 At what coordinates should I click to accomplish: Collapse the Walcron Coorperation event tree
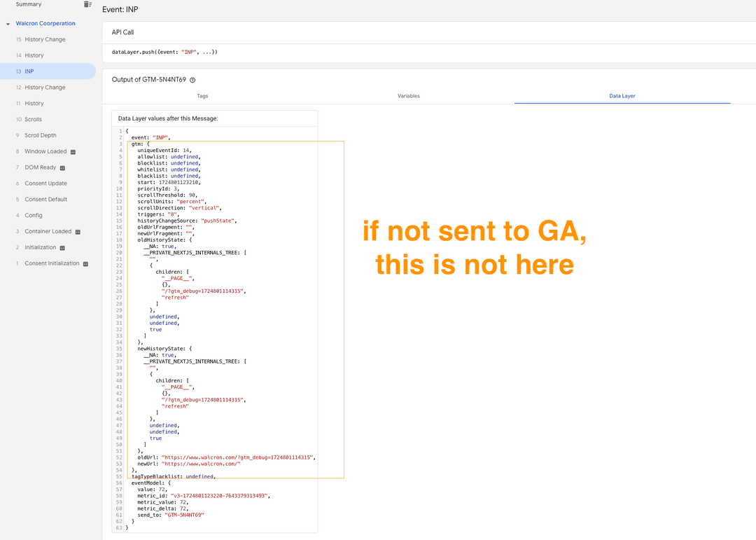tap(8, 24)
